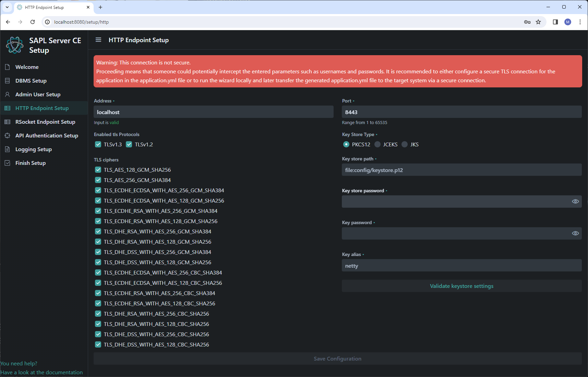Focus the Key alias field
Image resolution: width=588 pixels, height=377 pixels.
(x=461, y=266)
